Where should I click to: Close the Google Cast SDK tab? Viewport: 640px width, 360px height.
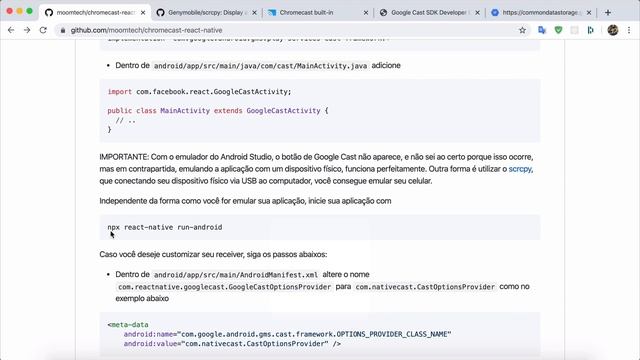477,13
